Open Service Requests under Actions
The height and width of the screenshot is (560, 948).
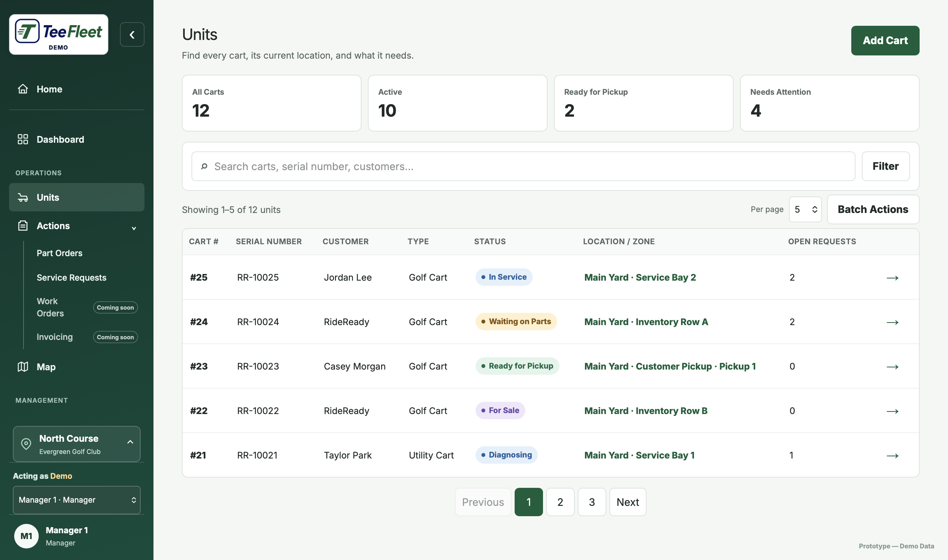71,278
